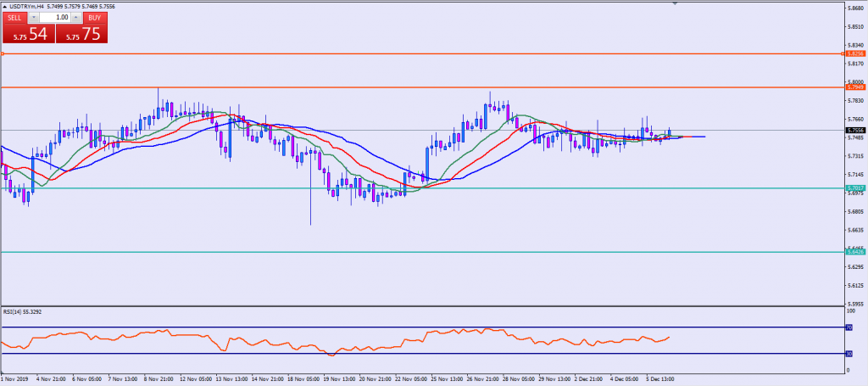Click the left handle of upper orange line
This screenshot has height=386, width=868.
(3, 54)
